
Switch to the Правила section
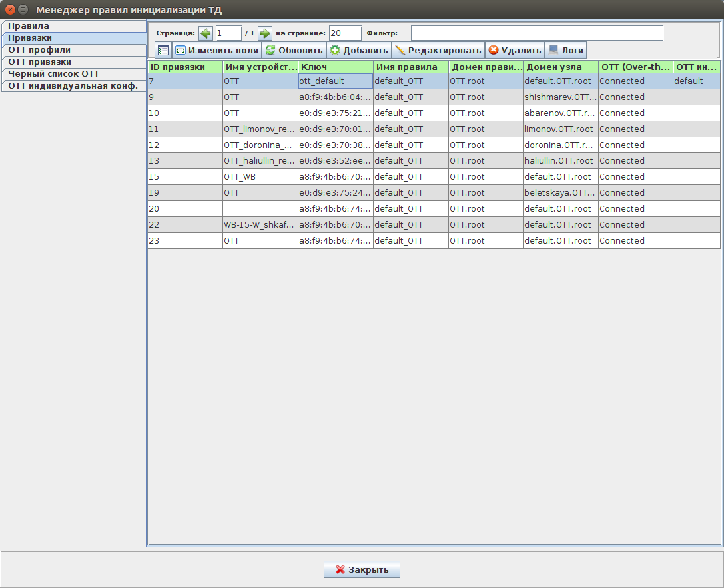click(74, 26)
